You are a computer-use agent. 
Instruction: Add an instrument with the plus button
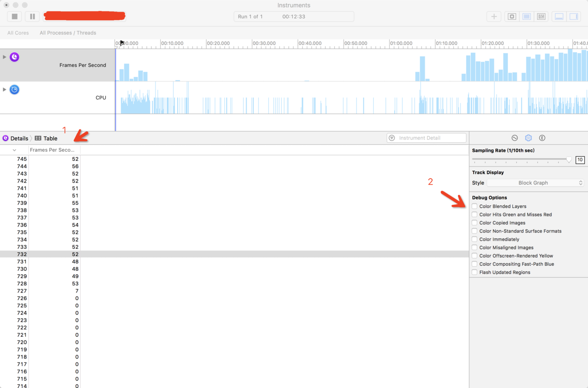coord(494,17)
